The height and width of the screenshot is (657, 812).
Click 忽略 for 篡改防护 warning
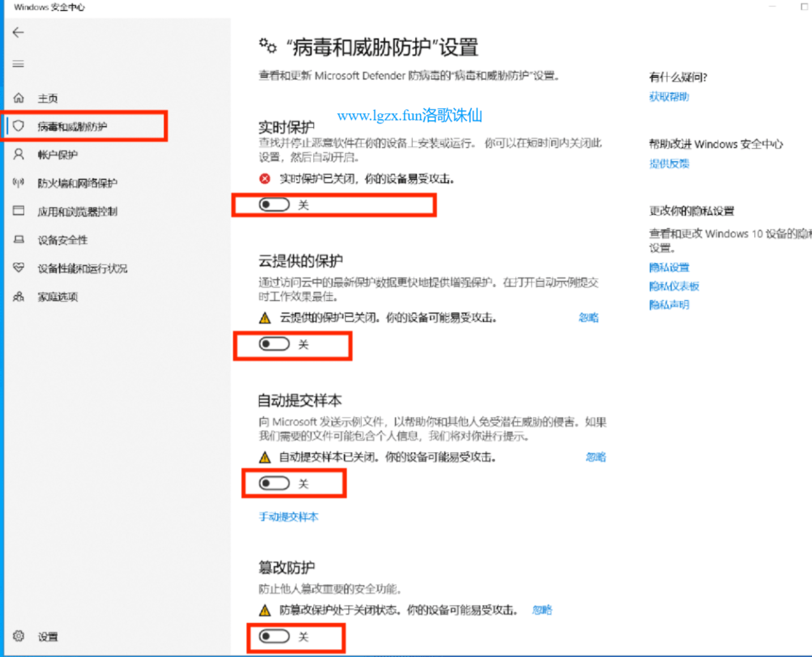542,609
